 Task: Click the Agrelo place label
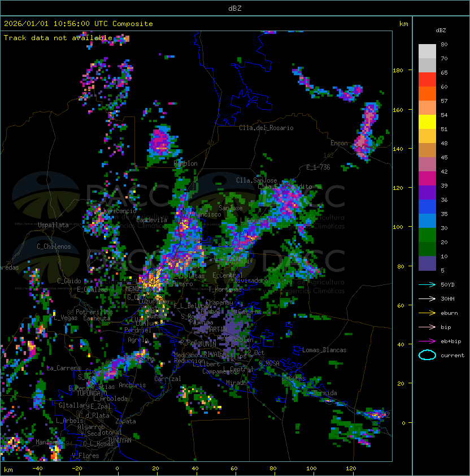pos(138,340)
